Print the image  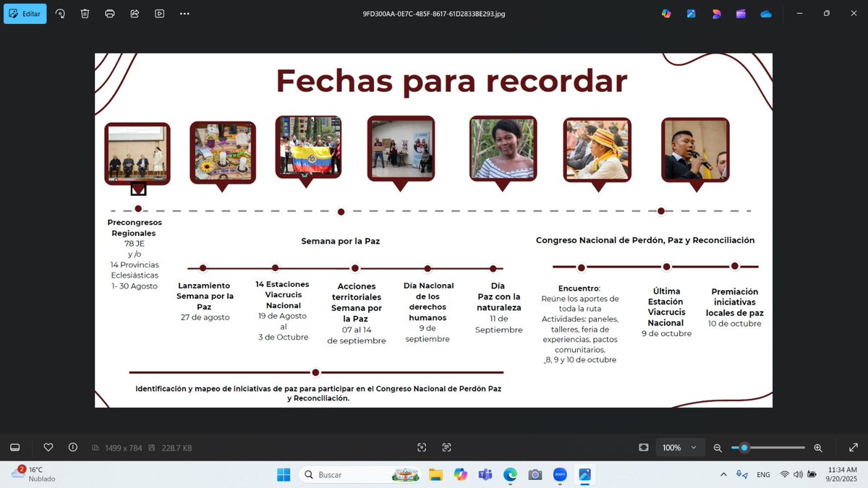point(110,13)
